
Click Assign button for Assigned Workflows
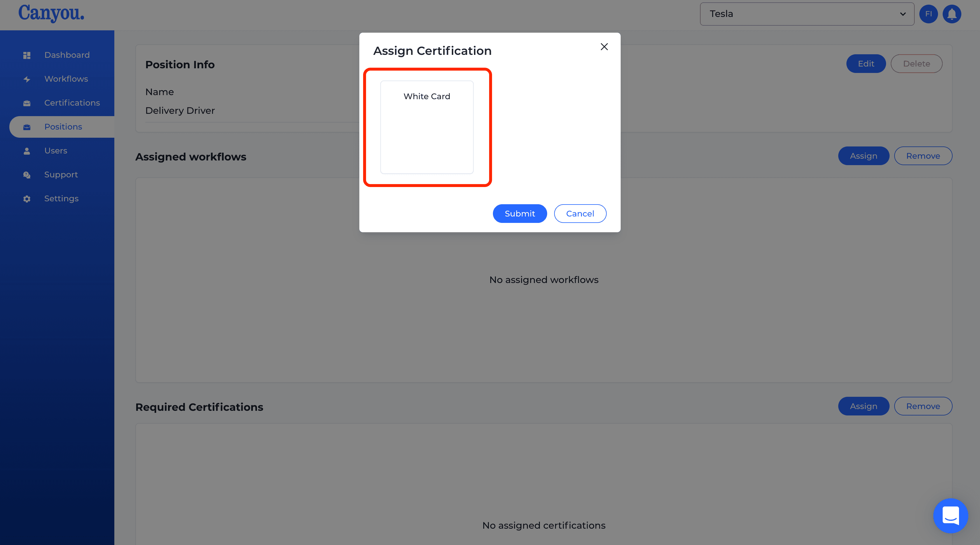point(863,156)
